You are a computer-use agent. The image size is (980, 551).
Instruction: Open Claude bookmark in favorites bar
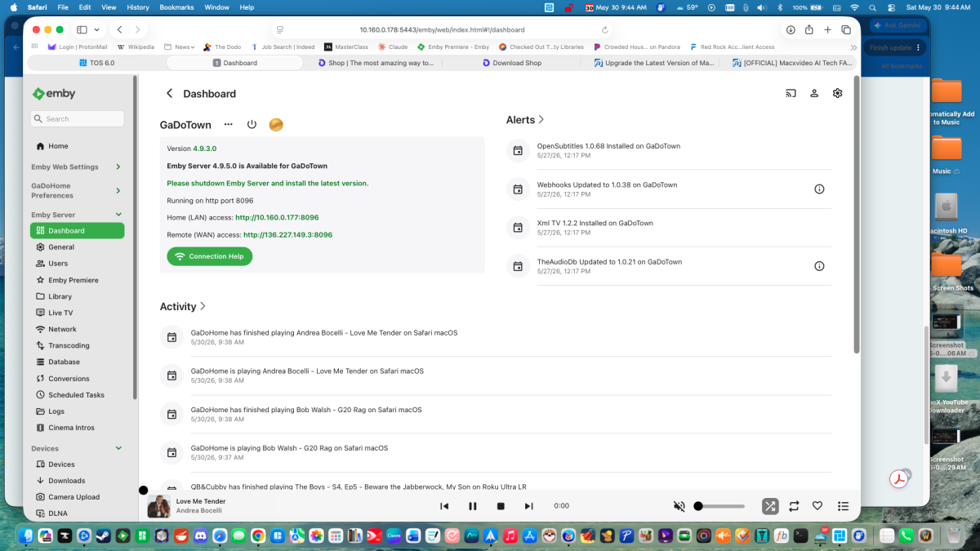(x=393, y=47)
